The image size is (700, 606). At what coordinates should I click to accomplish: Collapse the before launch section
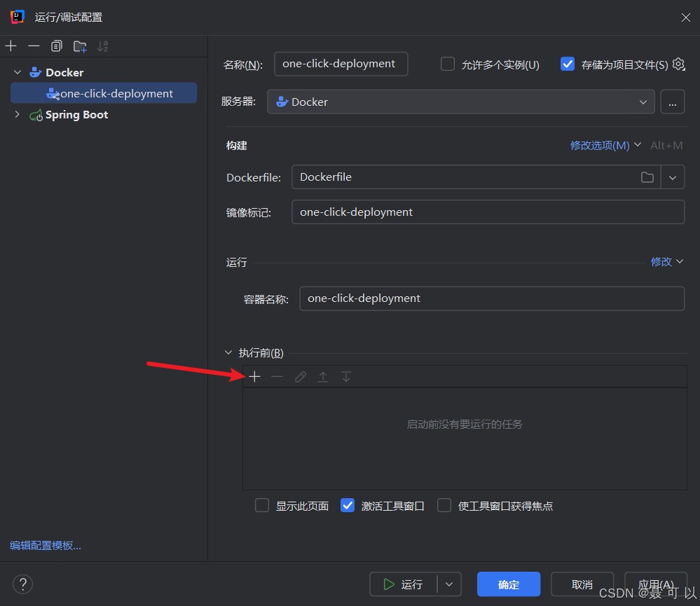[228, 352]
